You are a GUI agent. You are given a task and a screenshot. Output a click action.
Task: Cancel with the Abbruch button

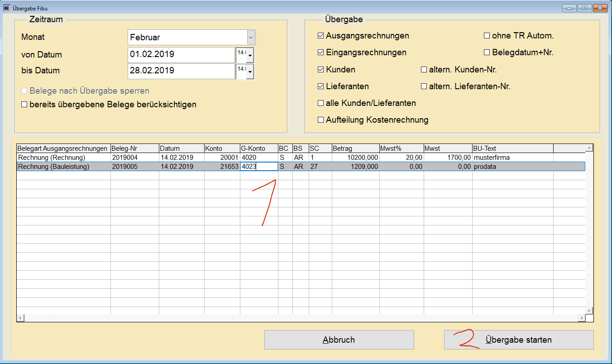click(x=339, y=340)
